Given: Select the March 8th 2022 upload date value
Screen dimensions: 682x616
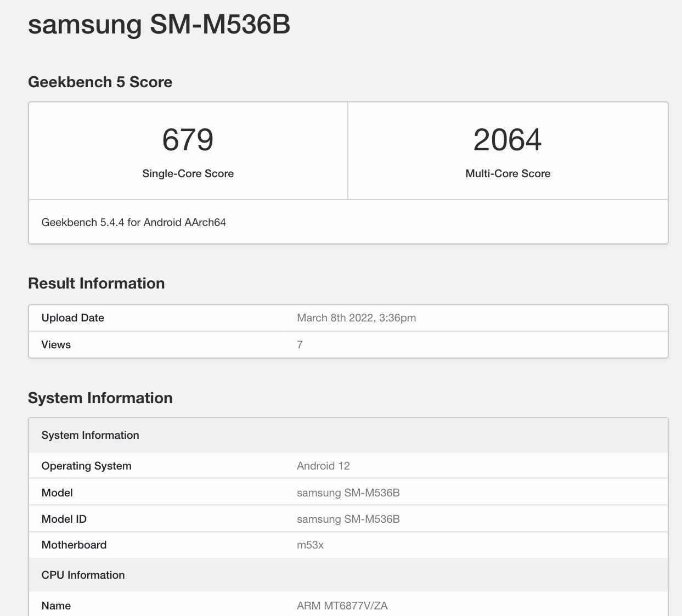Looking at the screenshot, I should (x=356, y=318).
